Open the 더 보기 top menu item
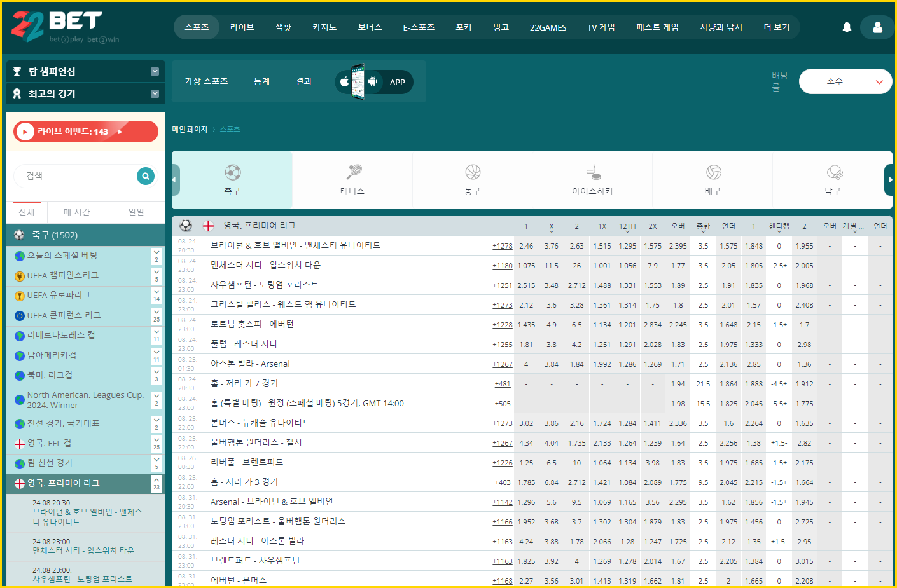Screen dimensions: 897x588 tap(777, 27)
